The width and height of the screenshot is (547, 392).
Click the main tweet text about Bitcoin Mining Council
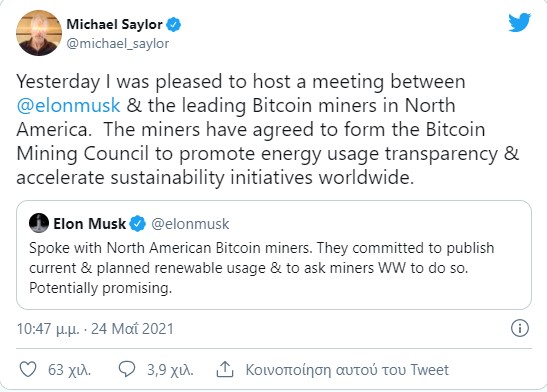pos(268,130)
